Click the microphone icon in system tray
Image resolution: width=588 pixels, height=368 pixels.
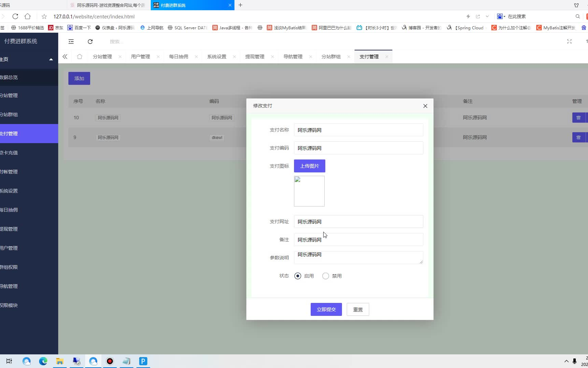[574, 361]
